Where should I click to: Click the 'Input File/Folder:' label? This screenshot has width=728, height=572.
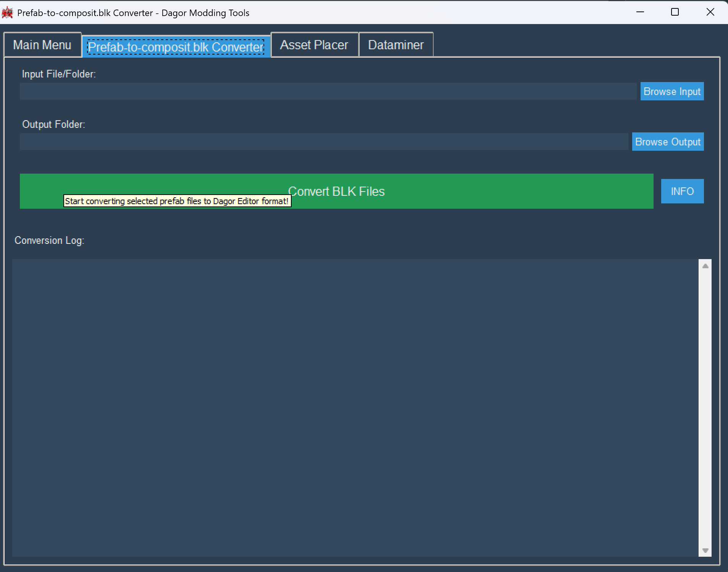59,74
